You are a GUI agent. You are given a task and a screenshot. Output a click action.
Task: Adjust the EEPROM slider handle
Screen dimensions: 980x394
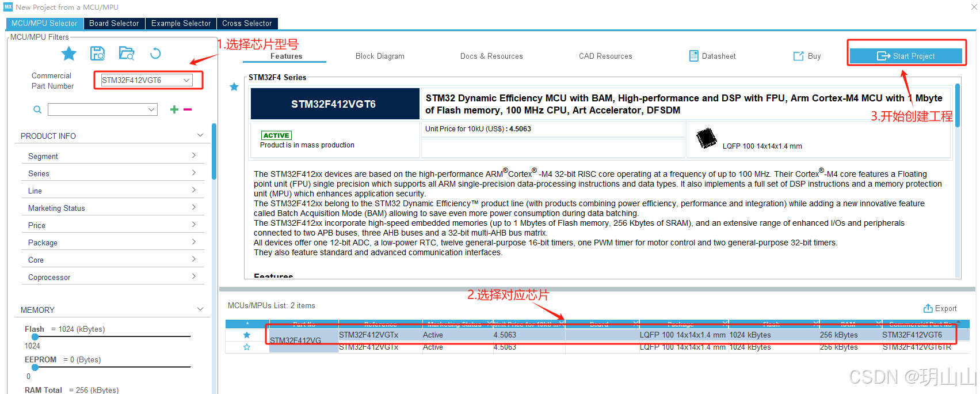click(x=35, y=367)
